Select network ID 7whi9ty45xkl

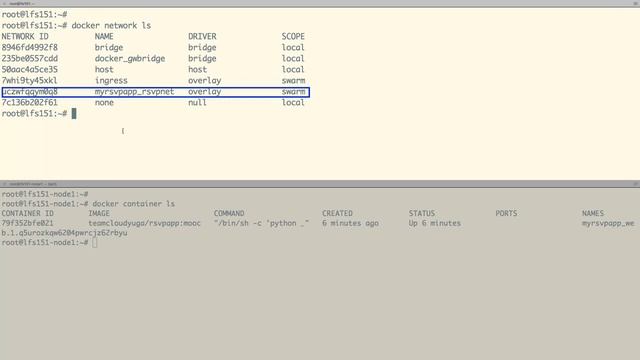coord(29,80)
